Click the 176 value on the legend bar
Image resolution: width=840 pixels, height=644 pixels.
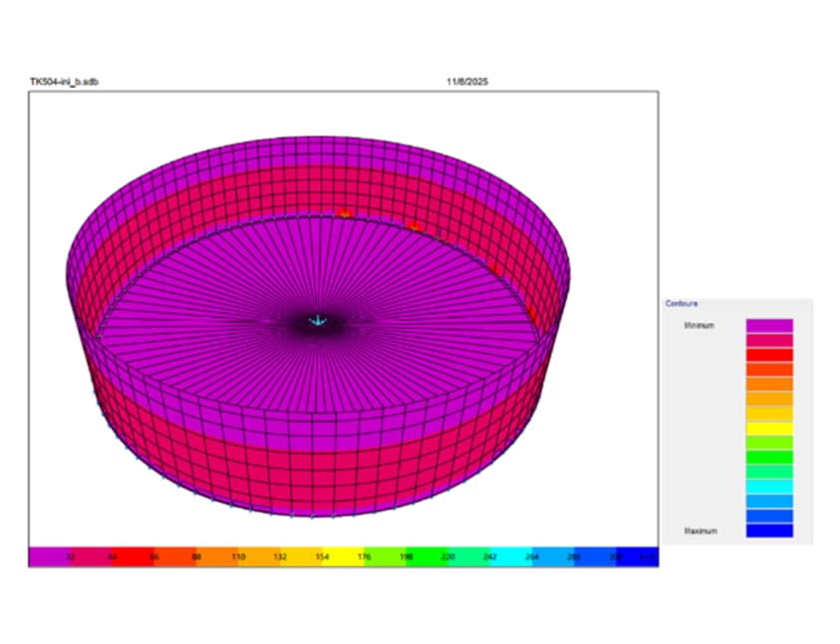(x=364, y=557)
